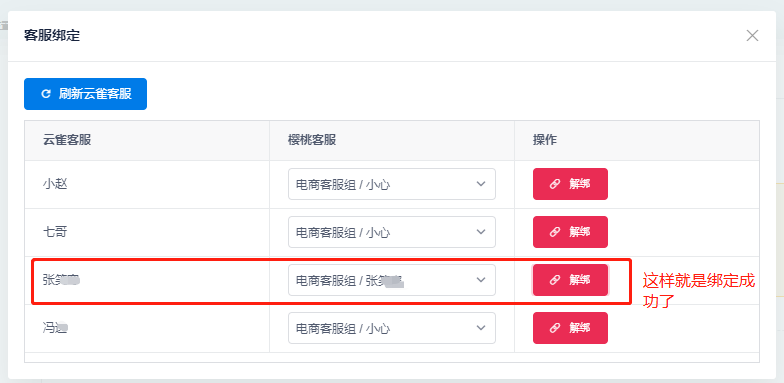Select the 电商客服组 / 小心 field for 七哥
The width and height of the screenshot is (784, 383).
(392, 232)
